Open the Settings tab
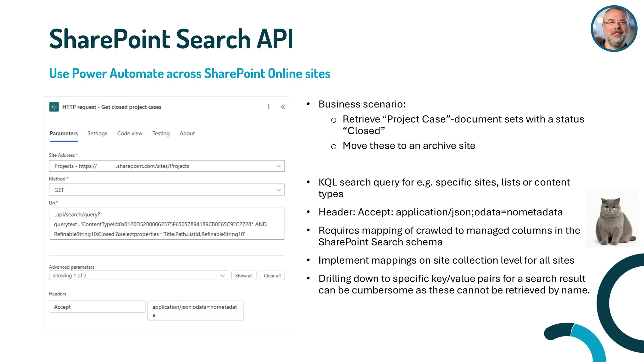 point(97,134)
